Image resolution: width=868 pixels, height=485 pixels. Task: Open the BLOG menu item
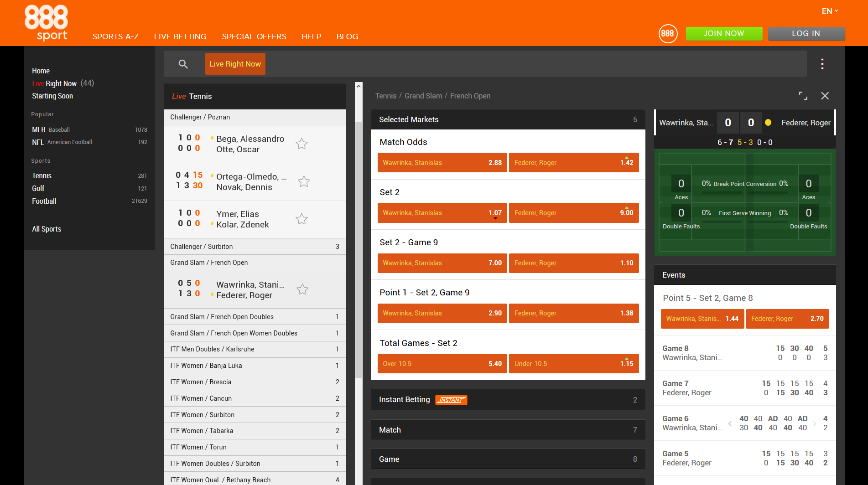pos(348,36)
